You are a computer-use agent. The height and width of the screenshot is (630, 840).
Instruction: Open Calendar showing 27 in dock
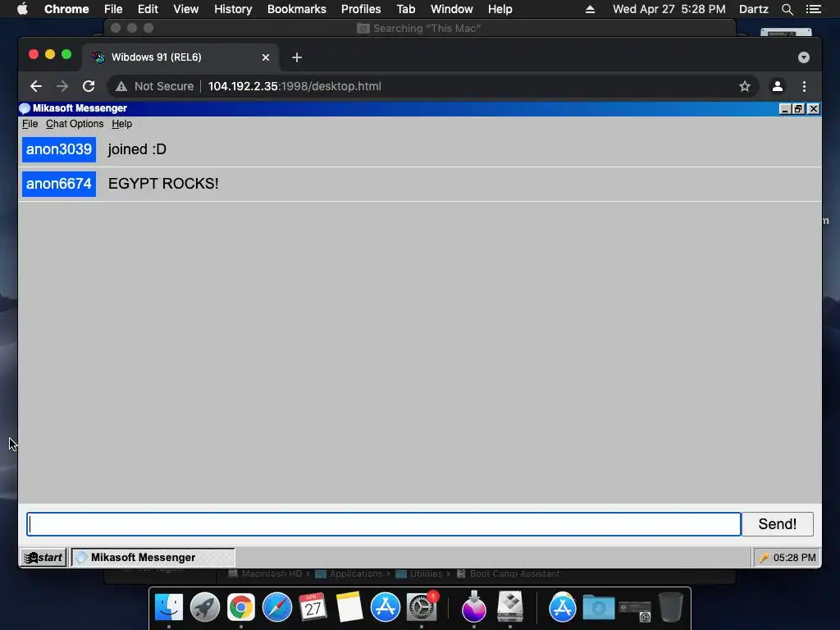[x=313, y=608]
